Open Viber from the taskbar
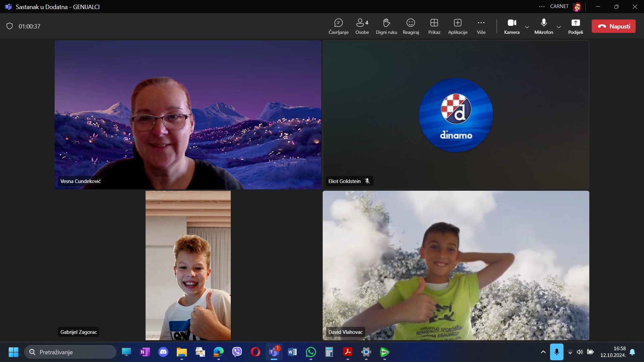Screen dimensions: 644x362 pos(237,352)
